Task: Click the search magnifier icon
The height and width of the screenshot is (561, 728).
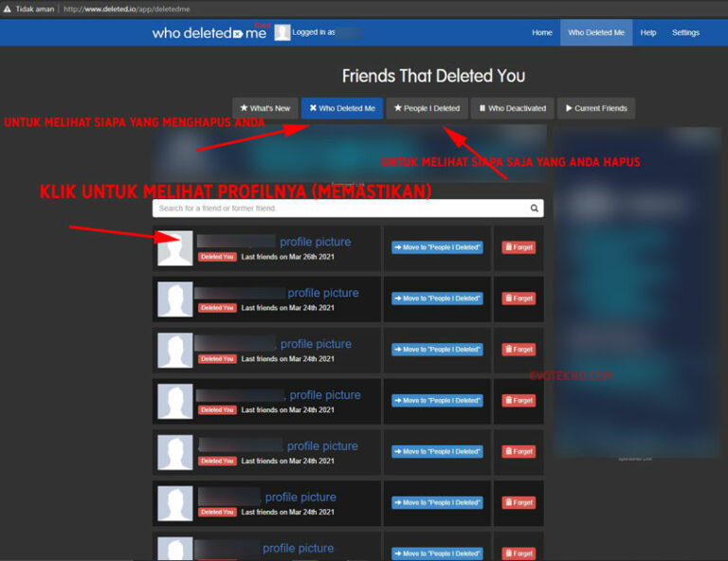Action: coord(535,208)
